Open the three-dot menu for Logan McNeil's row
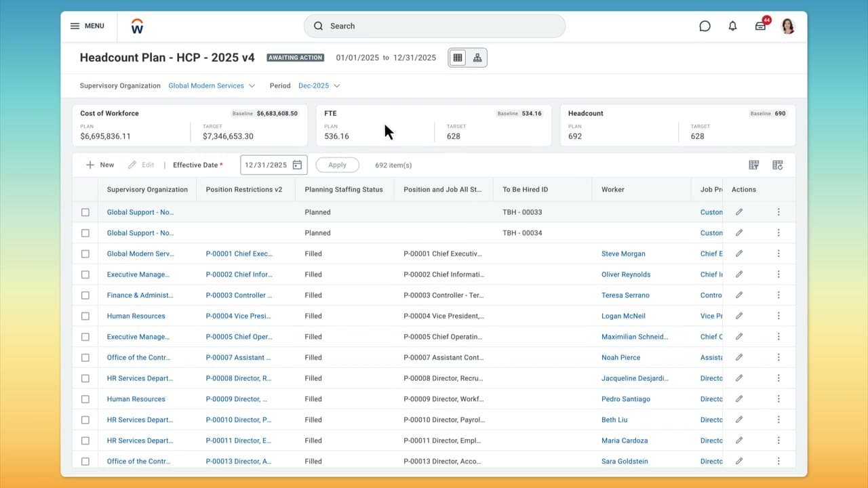This screenshot has height=488, width=868. [778, 316]
